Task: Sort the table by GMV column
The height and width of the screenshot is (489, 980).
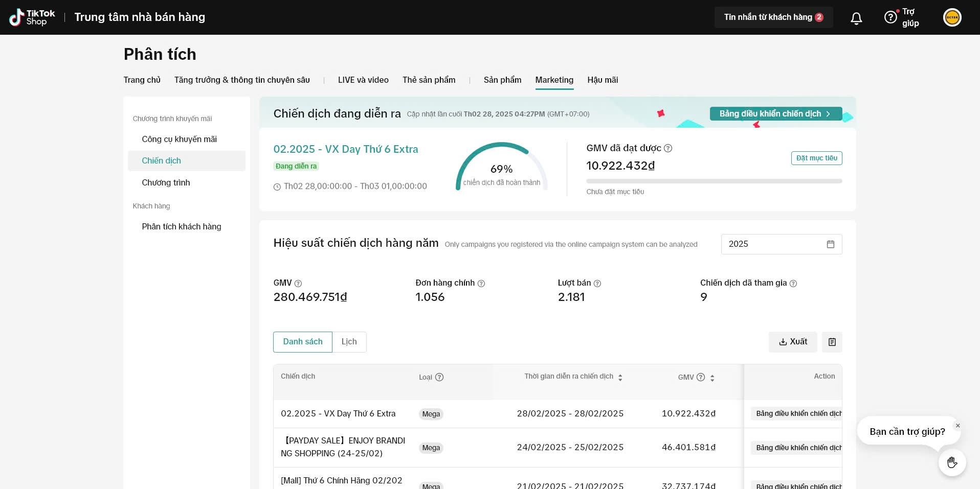Action: tap(712, 378)
